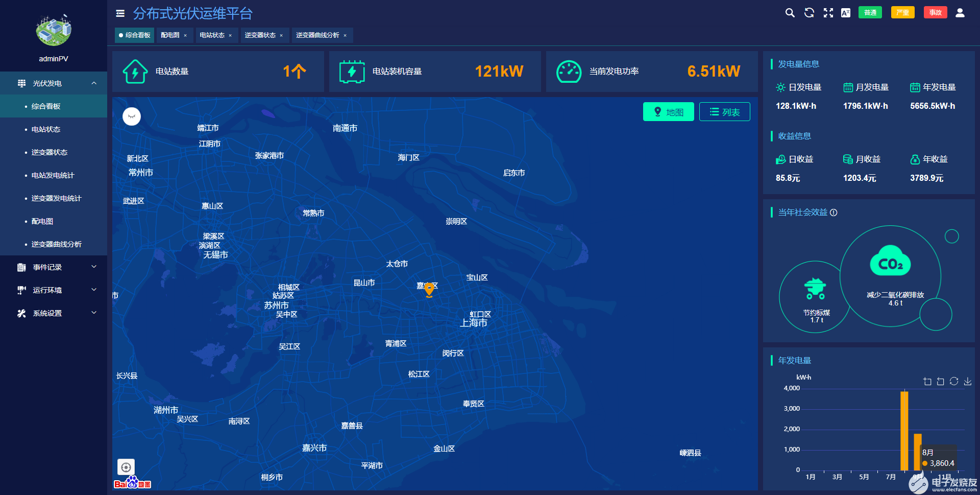Click the Baidu map logo

tap(132, 483)
